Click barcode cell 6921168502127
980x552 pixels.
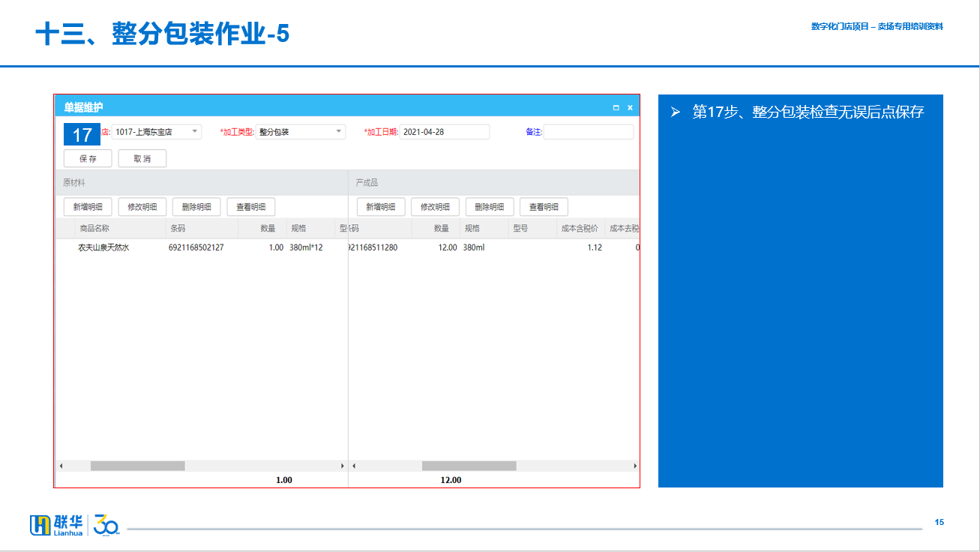coord(196,247)
